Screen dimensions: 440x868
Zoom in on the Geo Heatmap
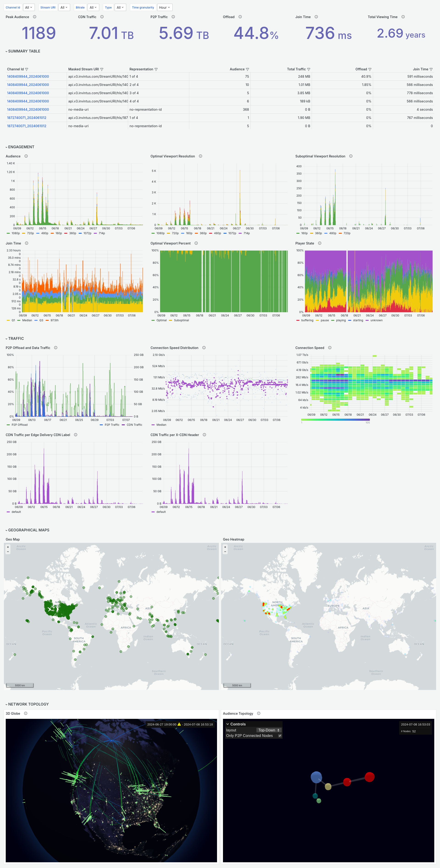pyautogui.click(x=225, y=547)
